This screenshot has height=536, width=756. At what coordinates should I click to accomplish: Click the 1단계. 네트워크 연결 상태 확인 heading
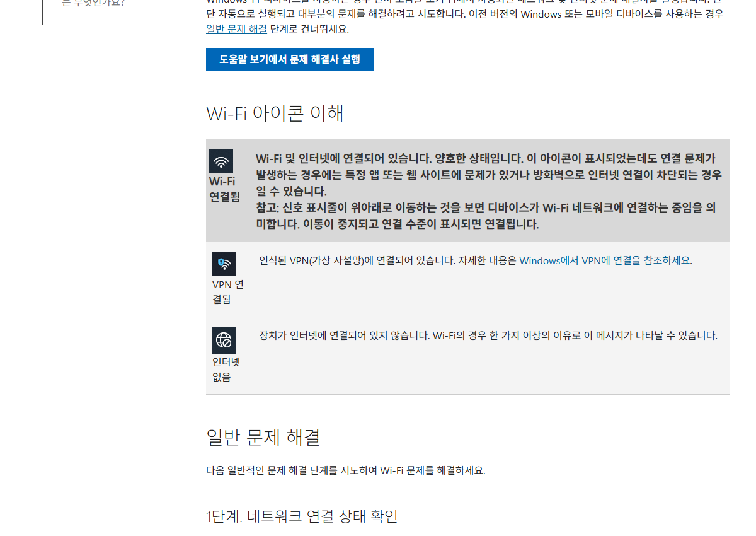click(302, 516)
